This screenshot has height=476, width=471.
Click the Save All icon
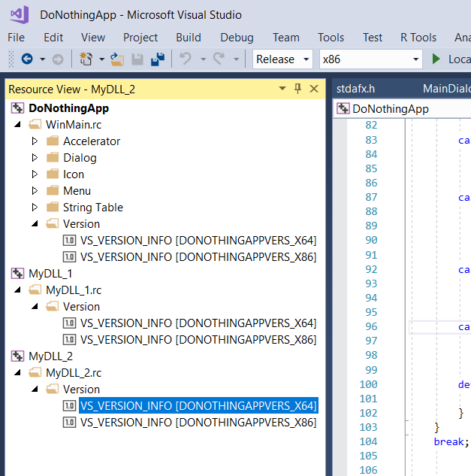[x=158, y=59]
